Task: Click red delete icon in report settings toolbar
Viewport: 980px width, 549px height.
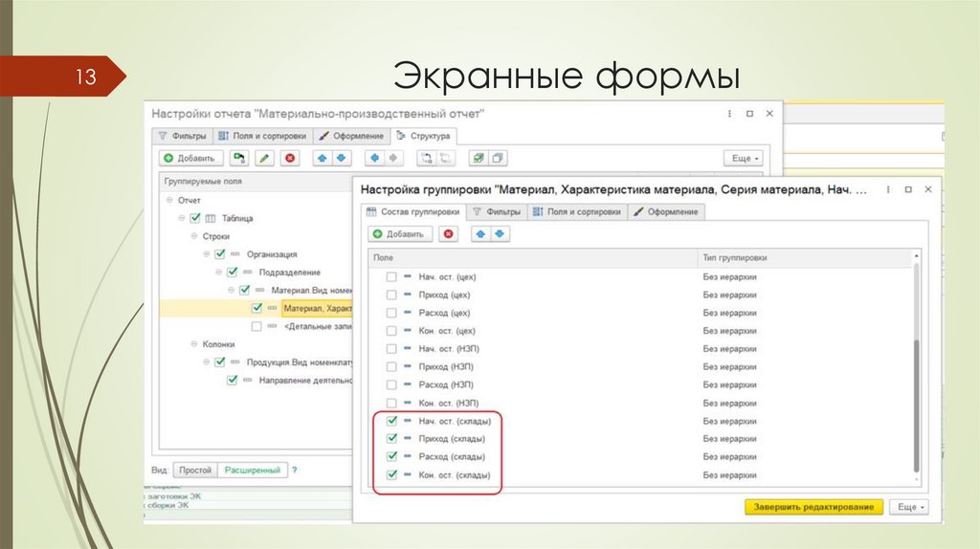Action: point(289,159)
